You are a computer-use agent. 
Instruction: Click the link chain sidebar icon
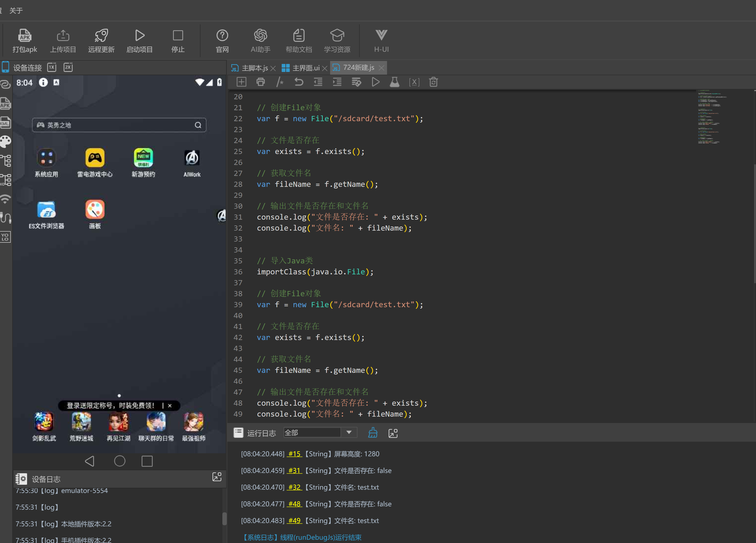click(6, 84)
